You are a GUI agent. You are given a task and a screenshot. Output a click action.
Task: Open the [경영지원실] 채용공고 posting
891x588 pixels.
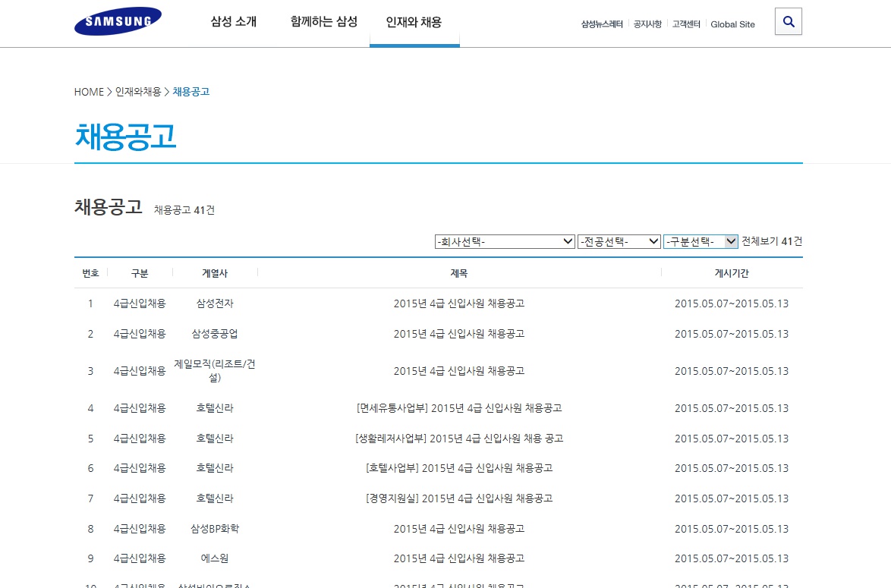458,498
